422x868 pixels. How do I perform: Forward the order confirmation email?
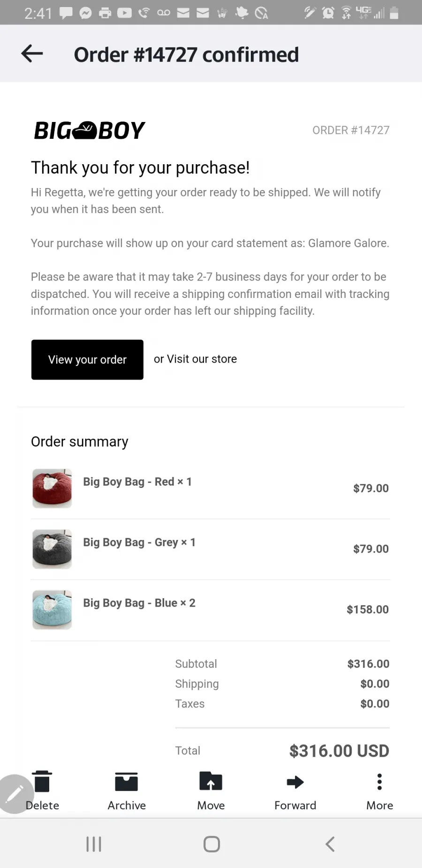pyautogui.click(x=295, y=791)
